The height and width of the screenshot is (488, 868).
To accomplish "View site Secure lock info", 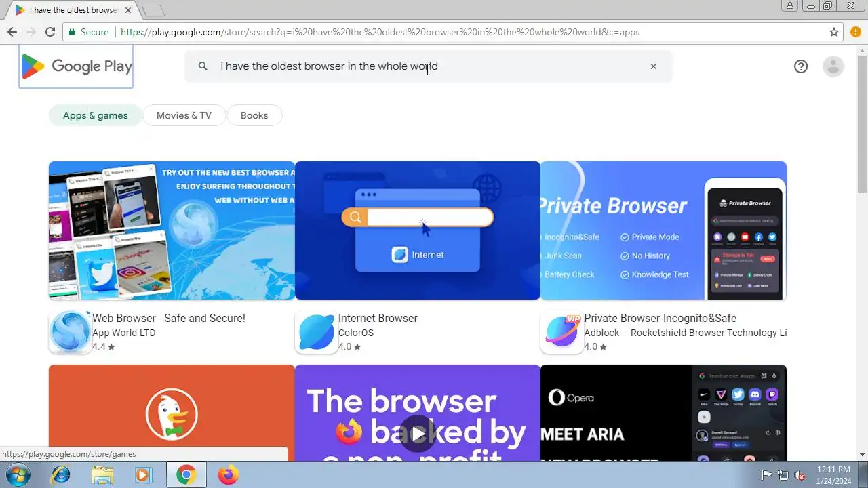I will click(x=88, y=32).
